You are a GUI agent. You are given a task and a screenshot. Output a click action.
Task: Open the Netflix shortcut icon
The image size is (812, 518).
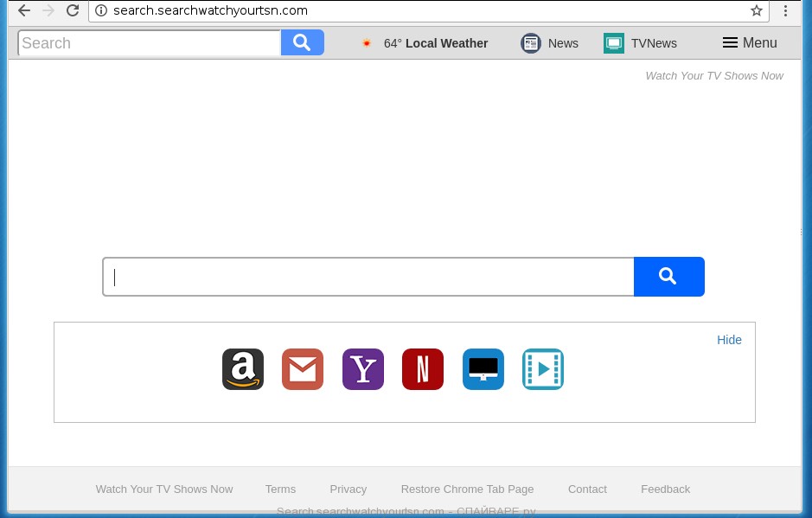coord(423,369)
